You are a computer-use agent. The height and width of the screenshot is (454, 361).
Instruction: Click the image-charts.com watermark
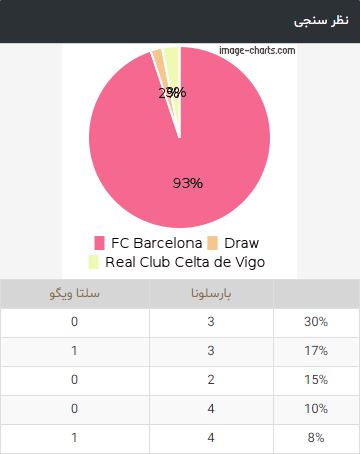(257, 51)
